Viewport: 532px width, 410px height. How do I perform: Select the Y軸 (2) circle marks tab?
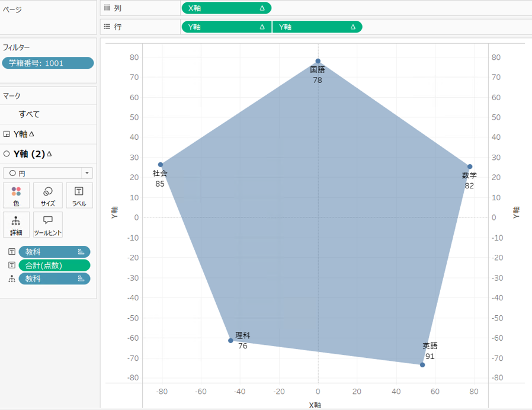pyautogui.click(x=30, y=154)
